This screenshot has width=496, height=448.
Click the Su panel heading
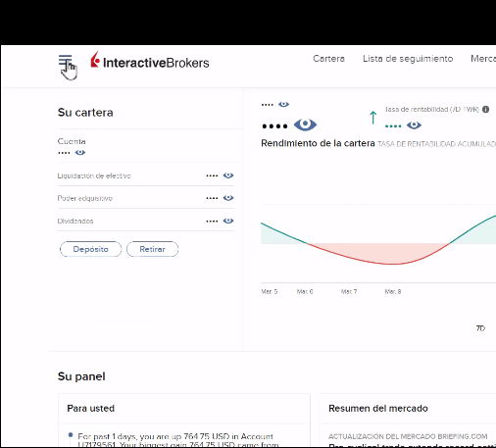point(81,376)
